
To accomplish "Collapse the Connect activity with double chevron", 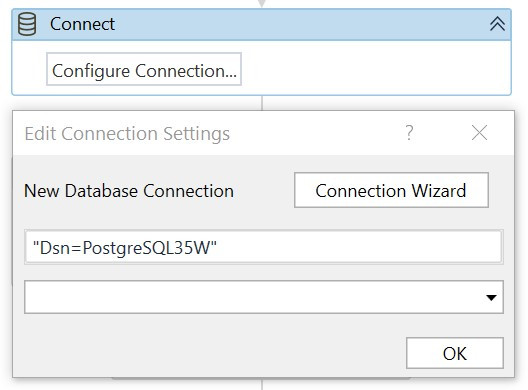I will (497, 24).
